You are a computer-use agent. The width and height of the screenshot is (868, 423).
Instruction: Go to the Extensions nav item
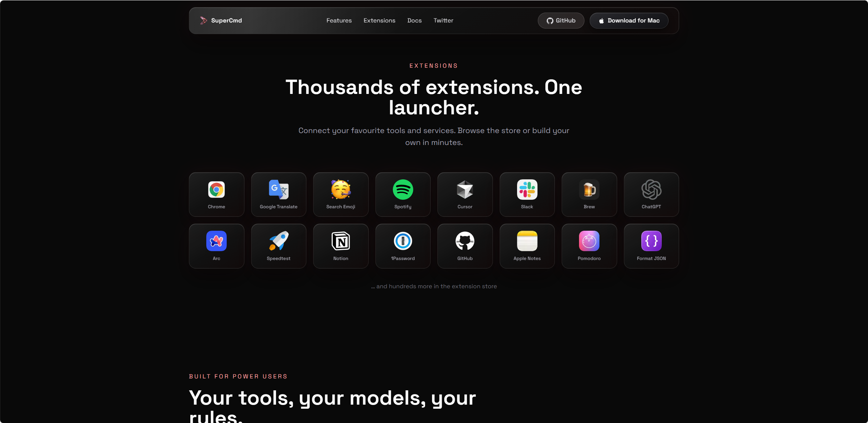(x=379, y=20)
